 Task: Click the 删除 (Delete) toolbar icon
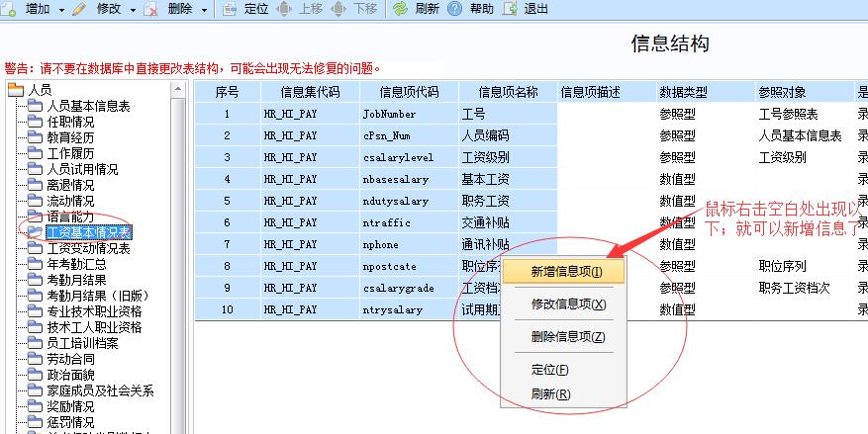click(151, 9)
